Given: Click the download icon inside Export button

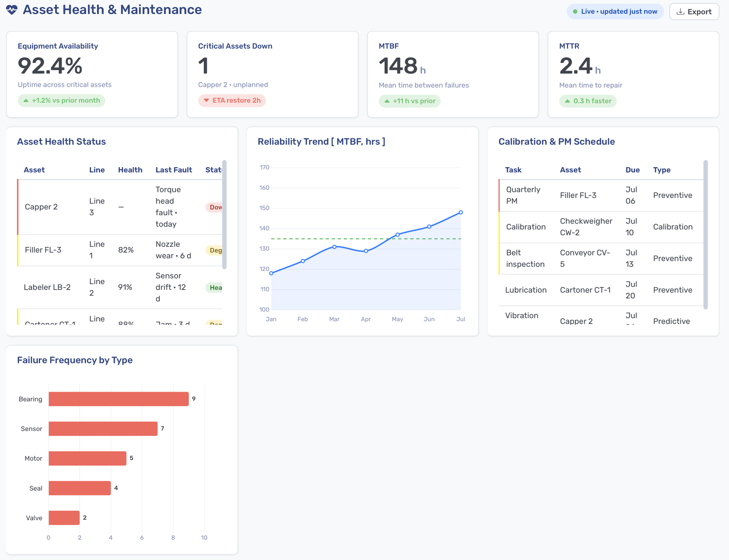Looking at the screenshot, I should (x=680, y=11).
